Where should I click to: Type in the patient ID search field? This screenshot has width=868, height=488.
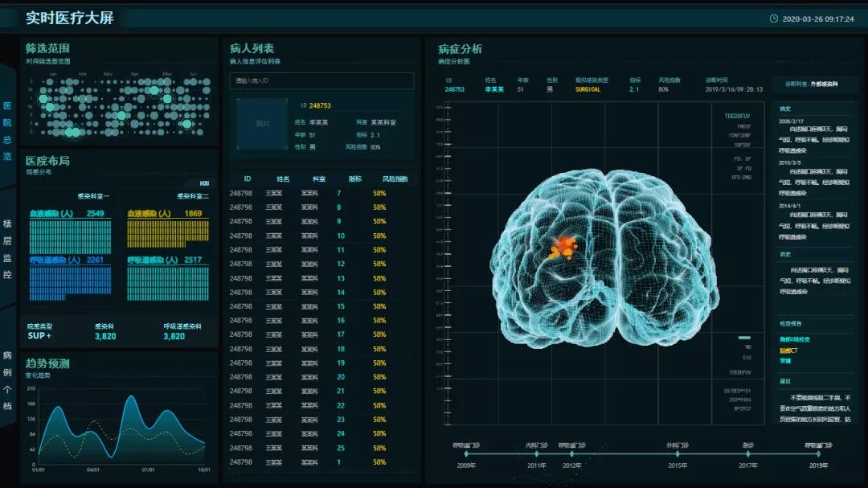pos(321,80)
